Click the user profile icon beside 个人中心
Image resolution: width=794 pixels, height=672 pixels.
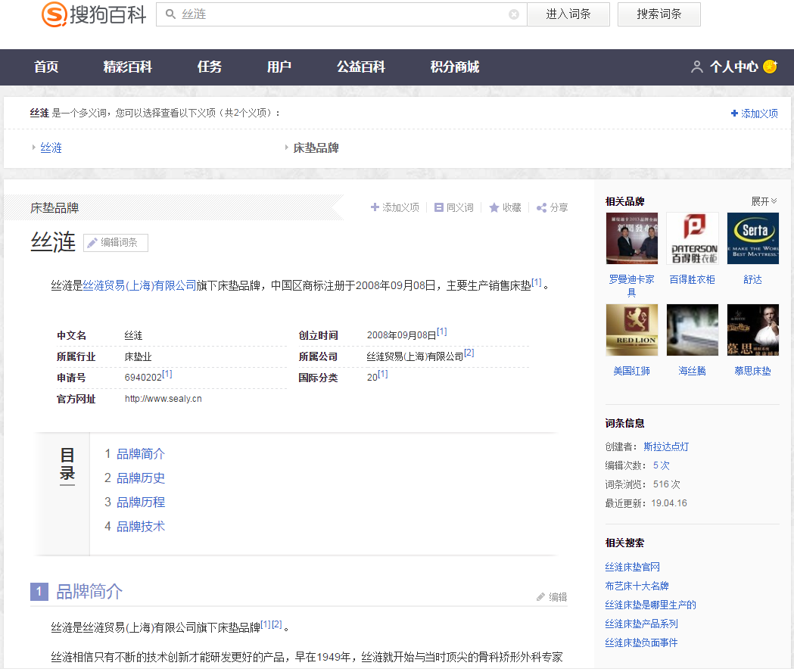pos(697,67)
